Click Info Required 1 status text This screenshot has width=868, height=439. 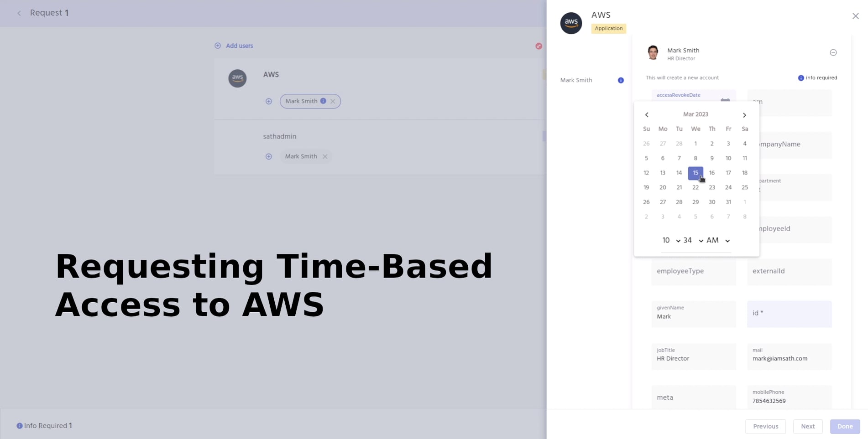[x=48, y=426]
